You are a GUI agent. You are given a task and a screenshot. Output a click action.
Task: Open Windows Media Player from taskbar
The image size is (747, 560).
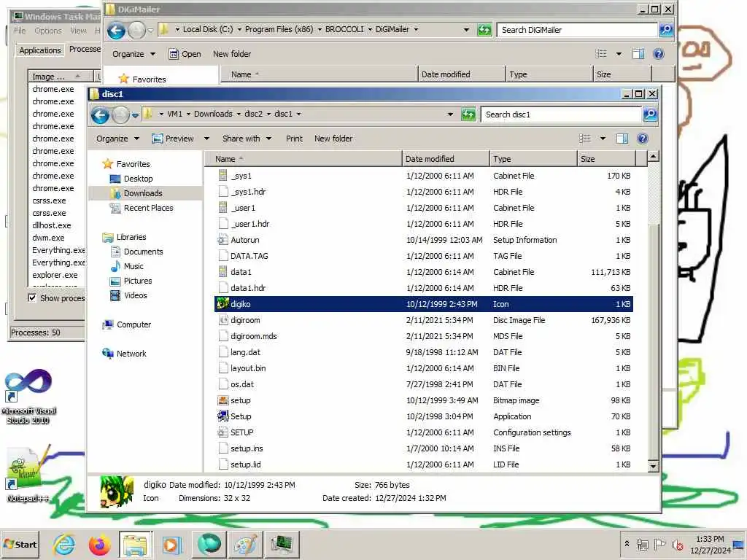point(171,544)
